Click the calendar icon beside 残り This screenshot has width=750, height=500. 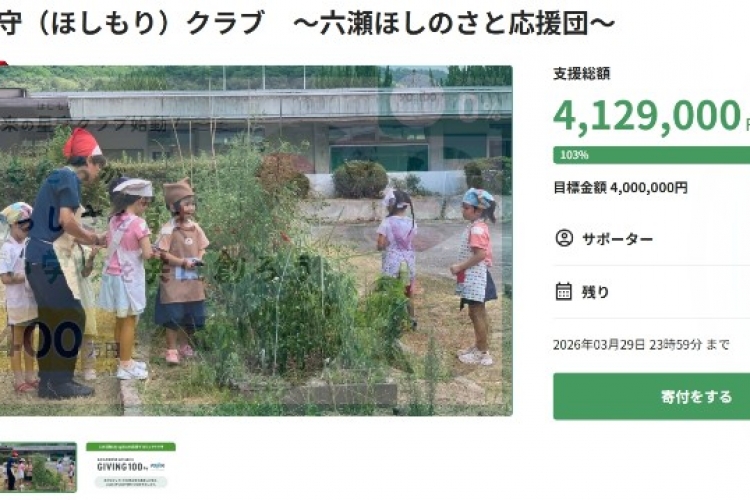(x=564, y=292)
